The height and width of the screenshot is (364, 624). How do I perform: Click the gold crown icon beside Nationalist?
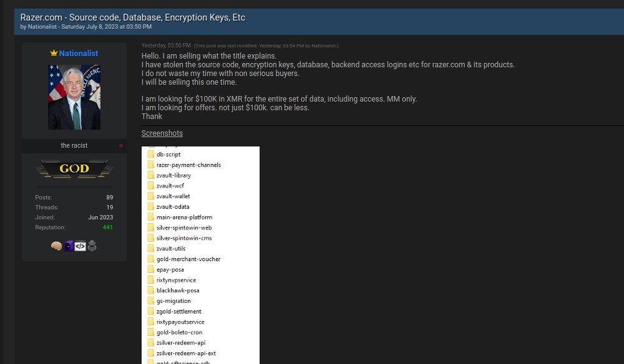[x=54, y=52]
